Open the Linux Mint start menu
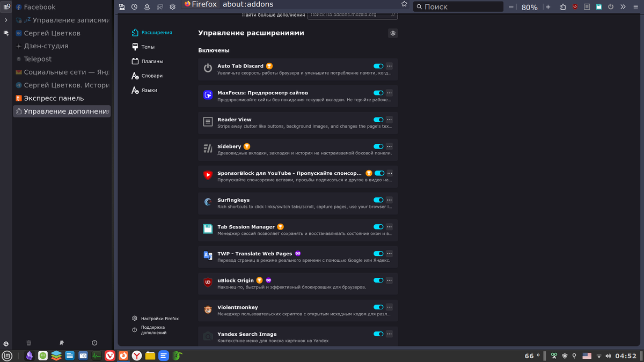Image resolution: width=644 pixels, height=362 pixels. 6,356
